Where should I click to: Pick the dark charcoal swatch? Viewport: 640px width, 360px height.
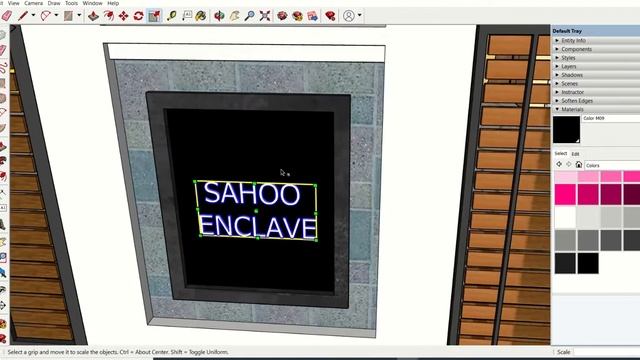(x=565, y=263)
